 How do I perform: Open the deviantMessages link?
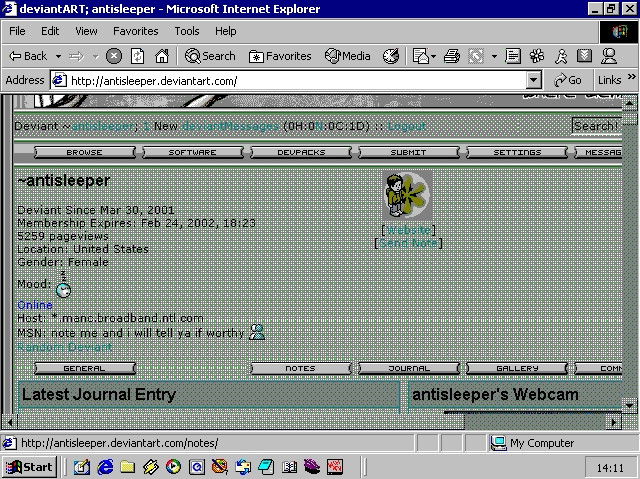pos(231,126)
